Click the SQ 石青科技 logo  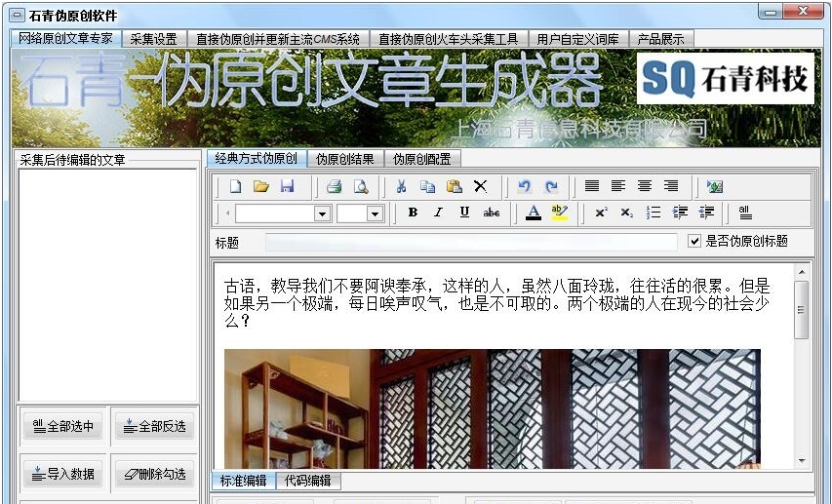point(725,78)
